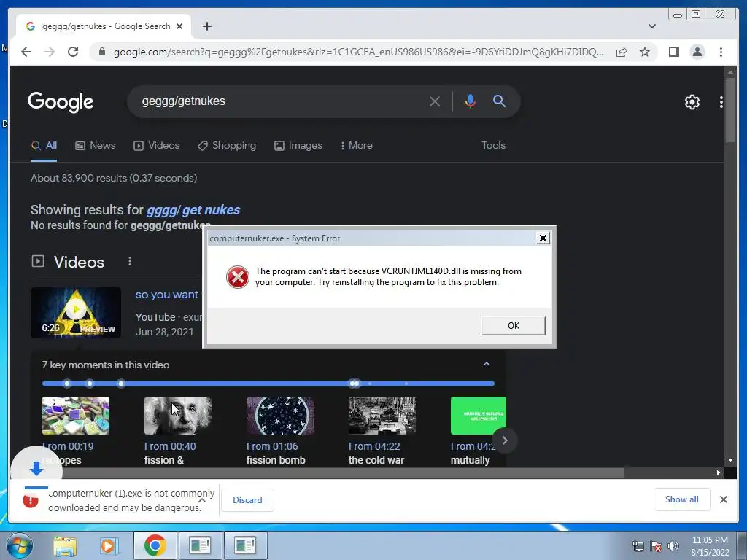
Task: Open the volume speaker tray icon
Action: 673,546
